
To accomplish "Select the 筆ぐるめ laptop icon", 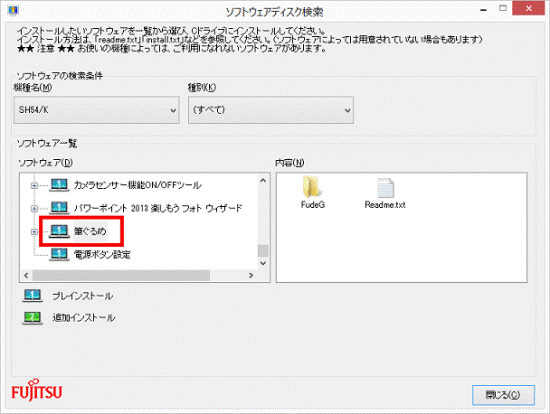I will click(59, 231).
